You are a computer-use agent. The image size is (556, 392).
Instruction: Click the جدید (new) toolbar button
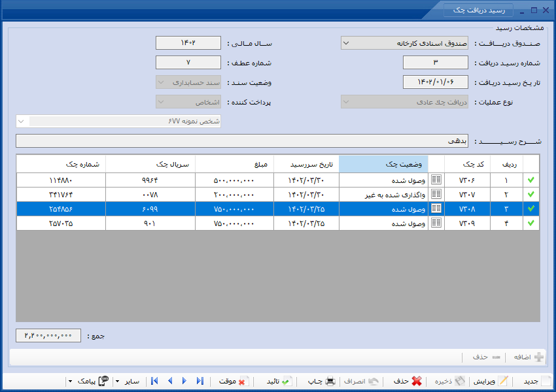(538, 381)
